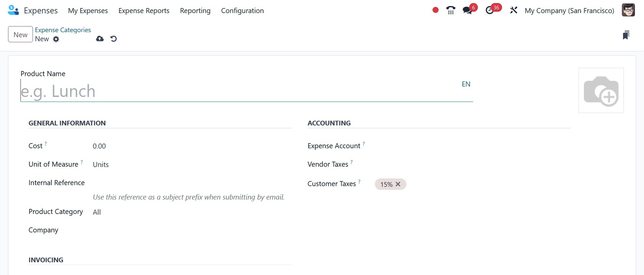The image size is (644, 275).
Task: Open the Expense Account dropdown field
Action: click(473, 146)
